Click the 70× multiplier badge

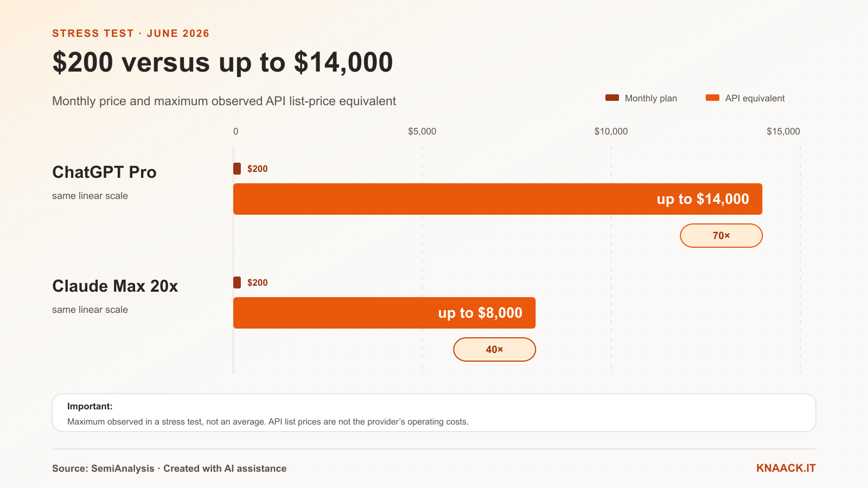[721, 235]
